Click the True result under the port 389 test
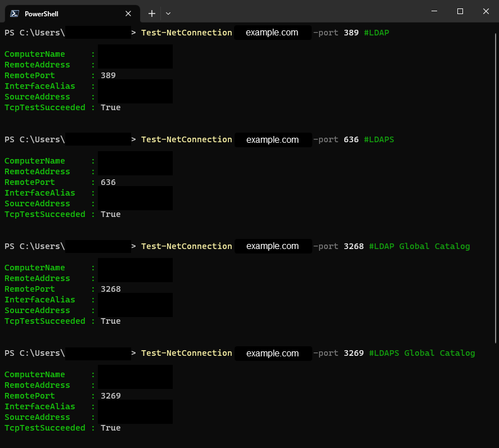 [110, 107]
